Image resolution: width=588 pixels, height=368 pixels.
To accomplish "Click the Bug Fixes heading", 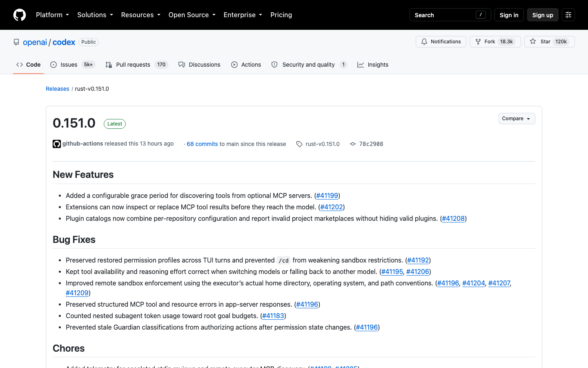I will pos(74,240).
